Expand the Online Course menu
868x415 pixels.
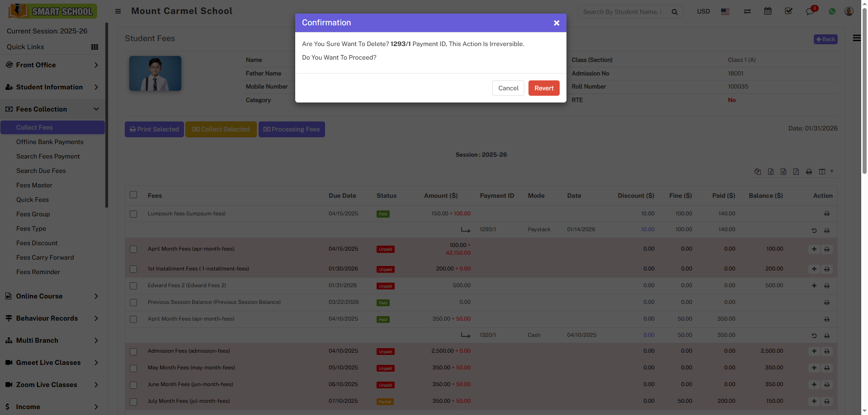[x=52, y=296]
